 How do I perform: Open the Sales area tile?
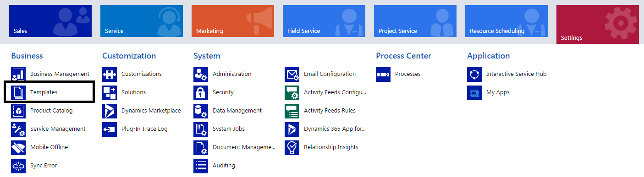point(50,21)
